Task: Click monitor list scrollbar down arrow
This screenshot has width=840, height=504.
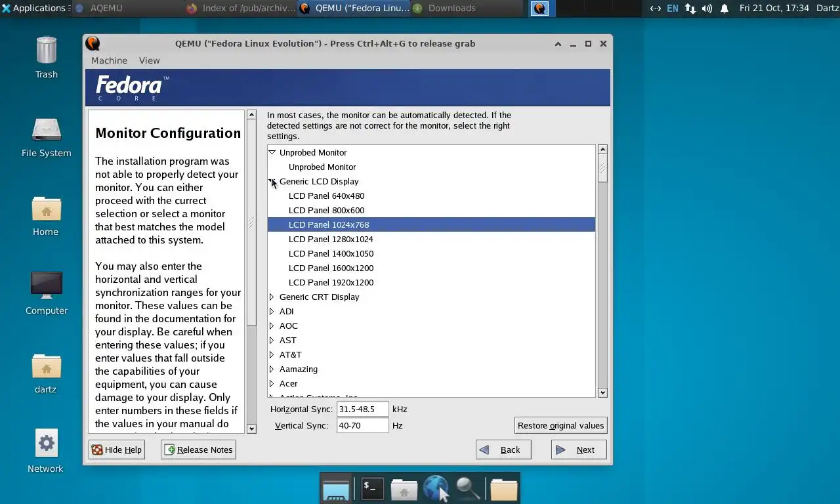Action: 602,392
